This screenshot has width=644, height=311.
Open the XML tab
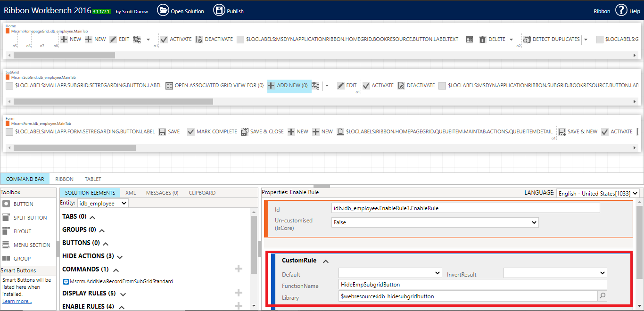point(131,192)
